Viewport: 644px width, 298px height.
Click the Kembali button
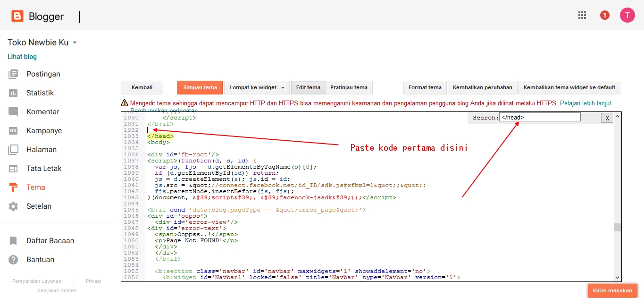tap(142, 87)
